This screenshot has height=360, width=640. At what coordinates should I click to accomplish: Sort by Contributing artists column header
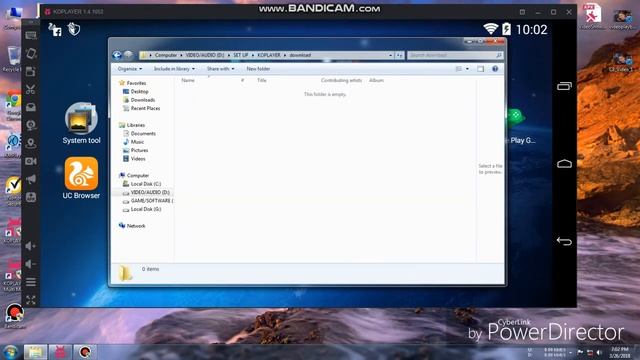(341, 80)
